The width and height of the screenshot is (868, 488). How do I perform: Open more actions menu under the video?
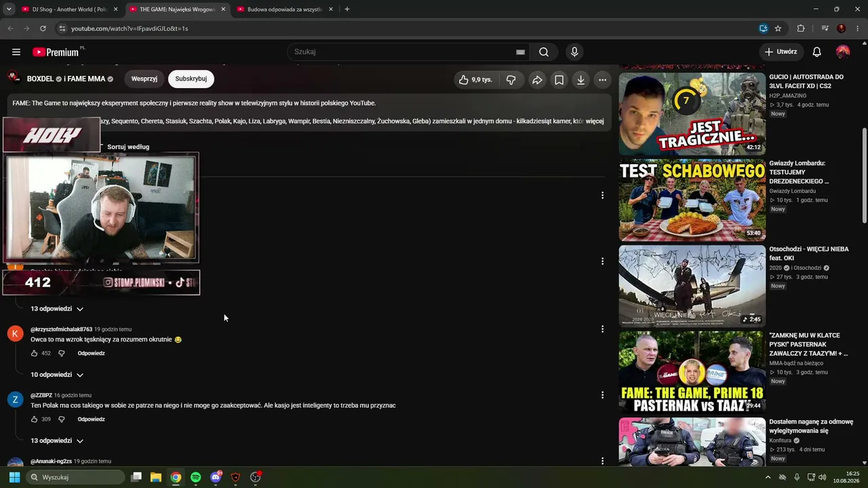click(602, 80)
